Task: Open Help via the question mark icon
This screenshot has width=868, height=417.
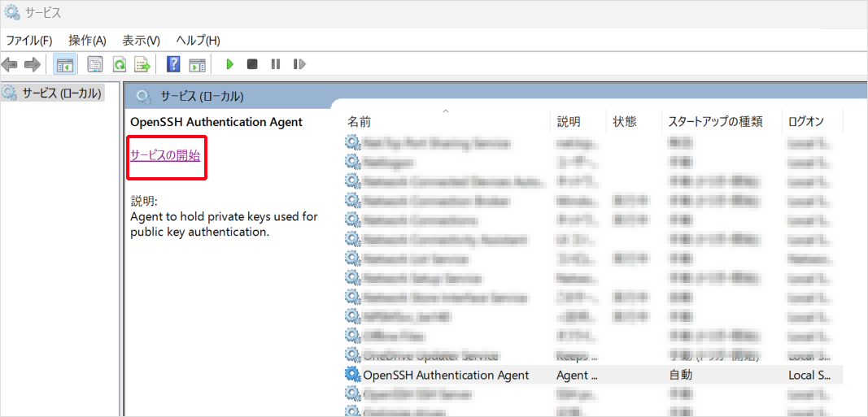Action: [x=173, y=64]
